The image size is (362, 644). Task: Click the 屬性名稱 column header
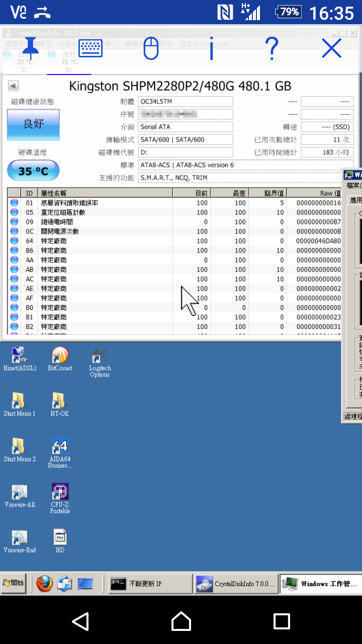(x=106, y=193)
